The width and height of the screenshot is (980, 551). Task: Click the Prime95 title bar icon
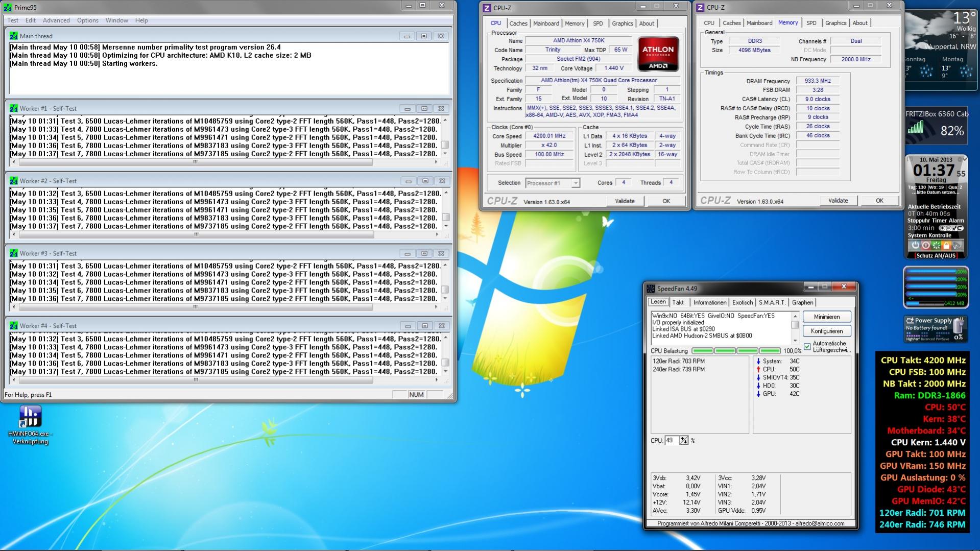click(x=8, y=8)
